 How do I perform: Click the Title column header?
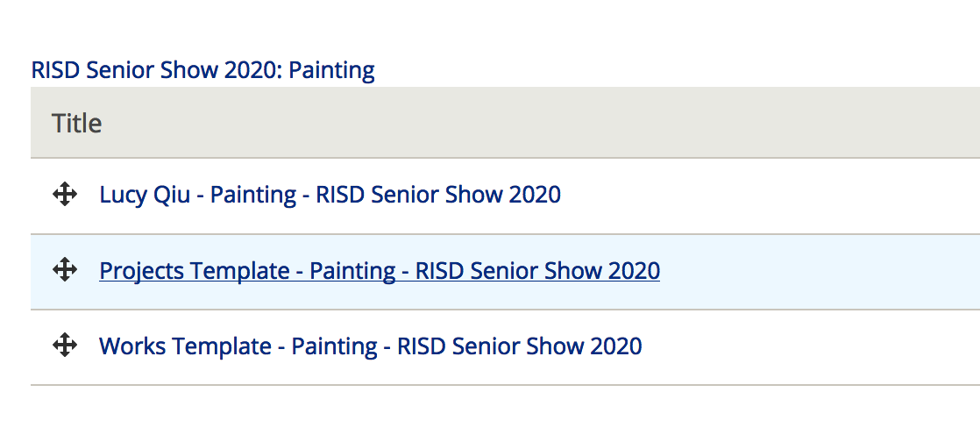point(76,123)
